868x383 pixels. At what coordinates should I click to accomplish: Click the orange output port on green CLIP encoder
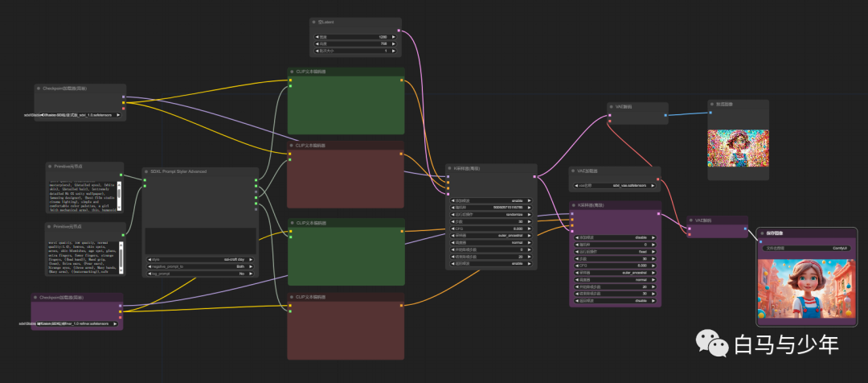(401, 81)
